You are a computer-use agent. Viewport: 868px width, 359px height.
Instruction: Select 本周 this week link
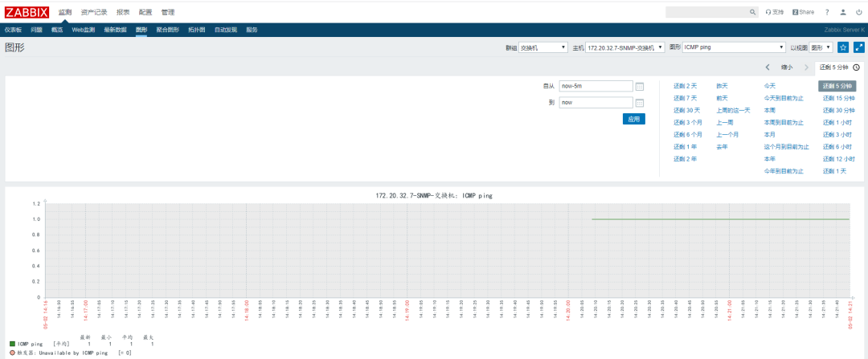coord(770,111)
